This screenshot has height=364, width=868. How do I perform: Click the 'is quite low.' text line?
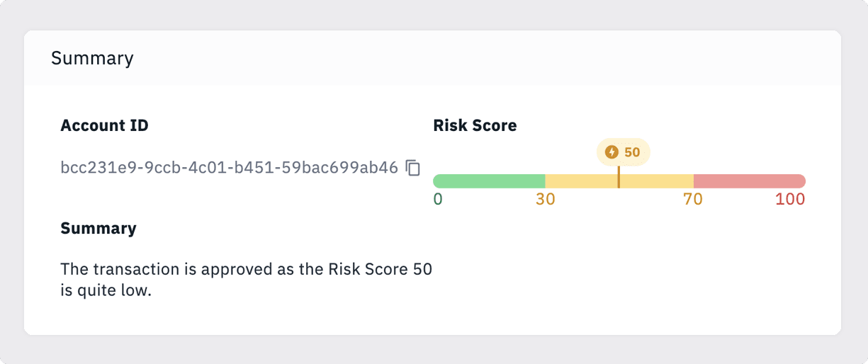tap(106, 290)
